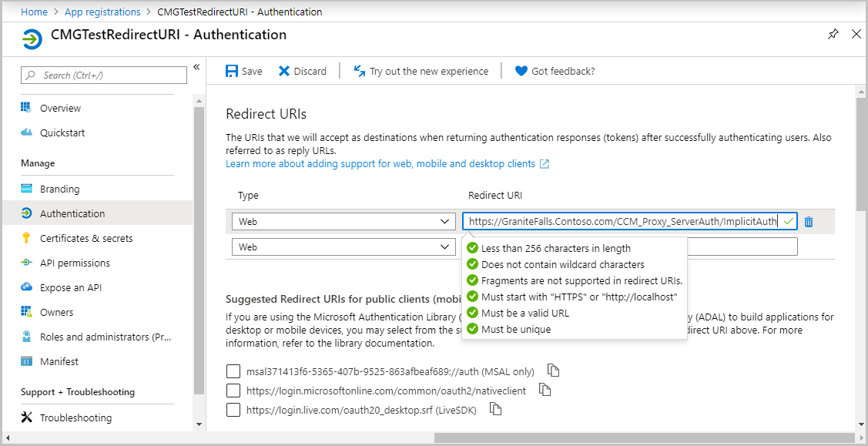Pin the Authentication blade

click(833, 35)
